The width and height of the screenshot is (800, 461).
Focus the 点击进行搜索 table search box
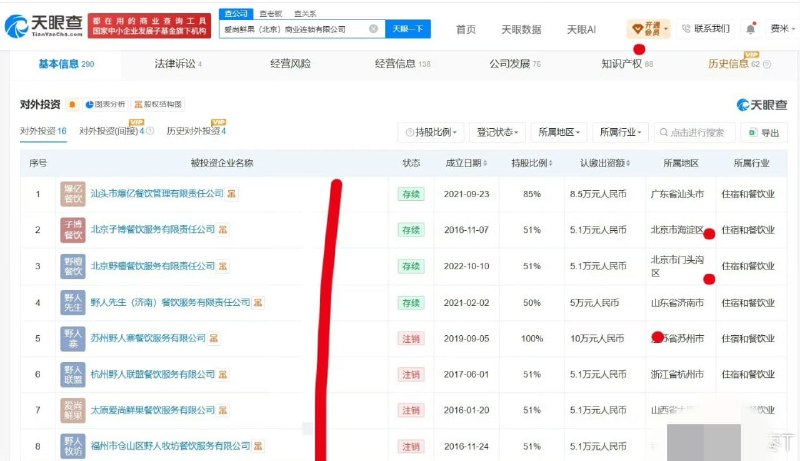click(695, 133)
